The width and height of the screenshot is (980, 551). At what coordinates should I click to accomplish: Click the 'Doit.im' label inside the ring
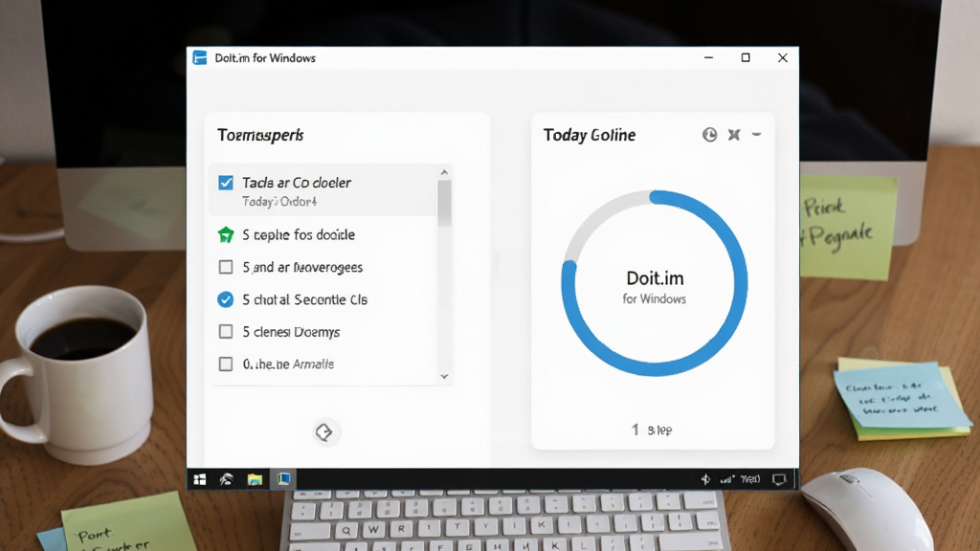coord(655,278)
